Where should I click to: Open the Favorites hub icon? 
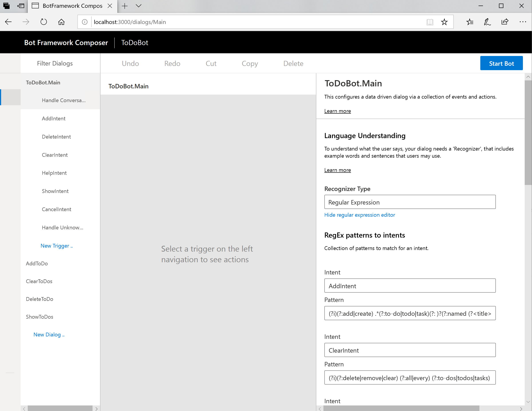click(x=470, y=22)
